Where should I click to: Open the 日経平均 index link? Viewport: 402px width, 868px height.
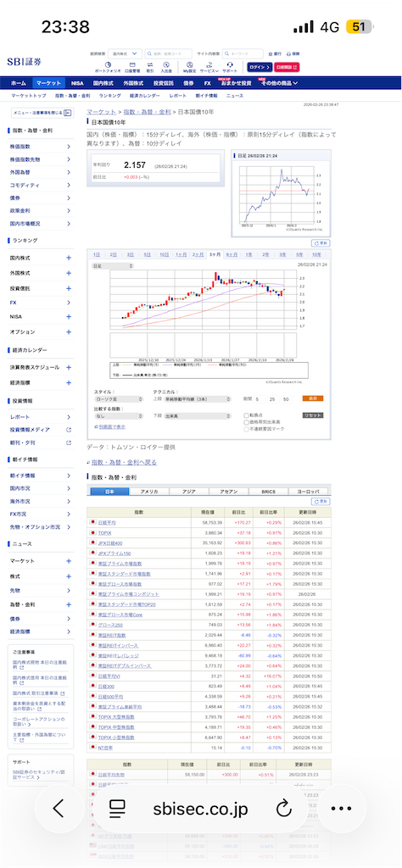click(x=108, y=522)
